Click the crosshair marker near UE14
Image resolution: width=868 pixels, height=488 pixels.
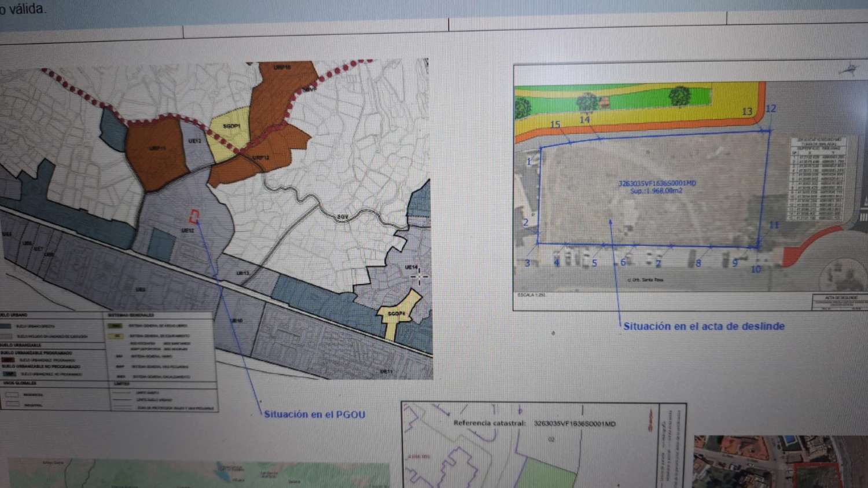420,276
